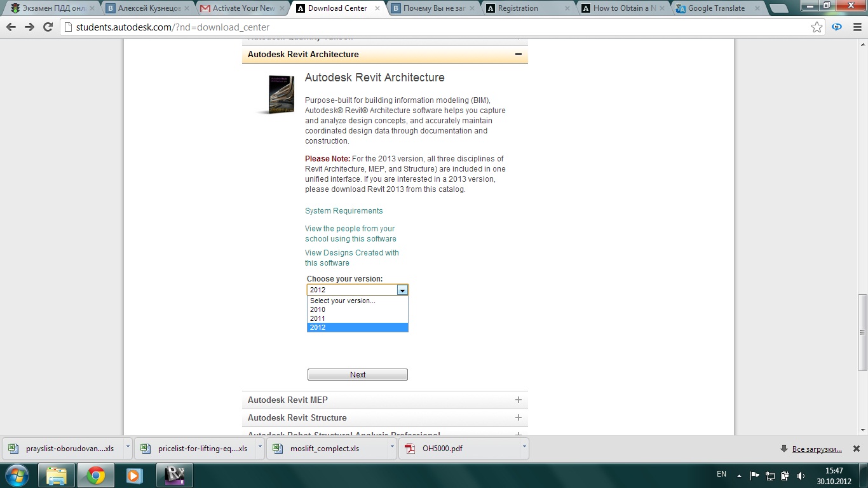
Task: Click the Action Center flag tray icon
Action: coord(755,475)
